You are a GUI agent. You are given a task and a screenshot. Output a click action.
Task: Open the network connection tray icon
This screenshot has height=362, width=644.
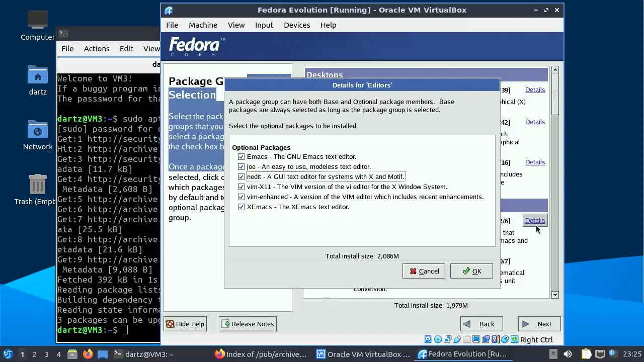[600, 354]
